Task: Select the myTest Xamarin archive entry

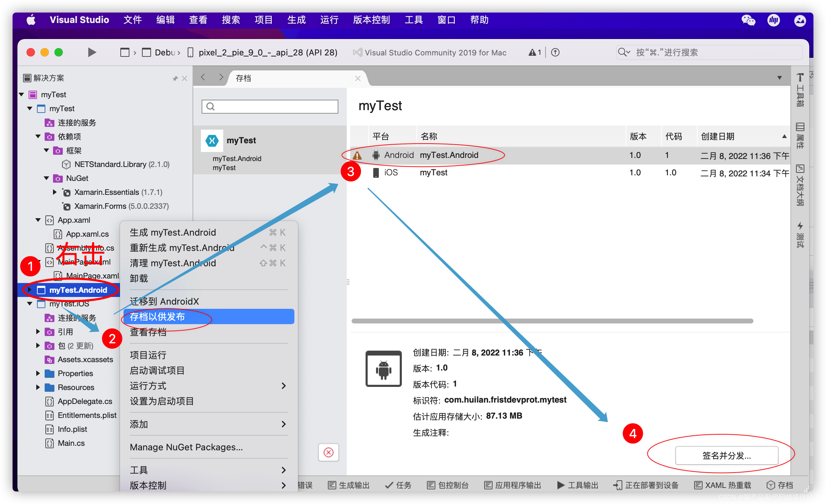Action: click(x=270, y=150)
